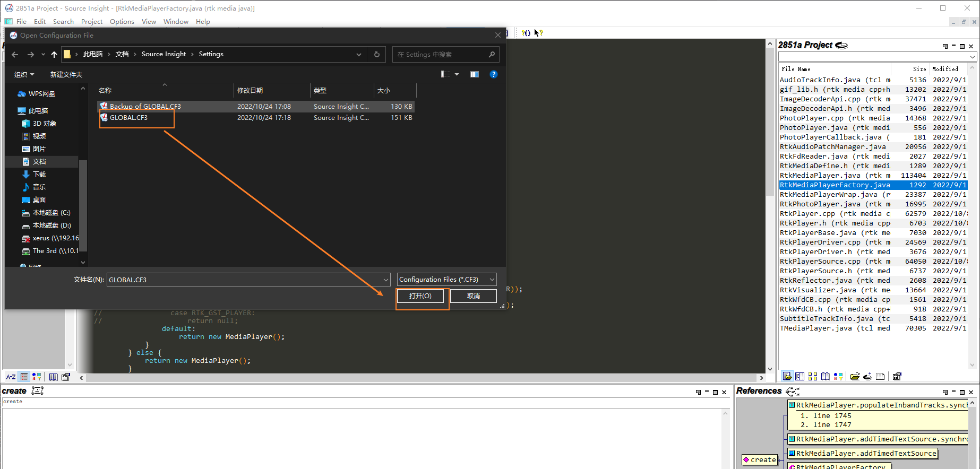Open symbol window properties icon

tap(66, 377)
